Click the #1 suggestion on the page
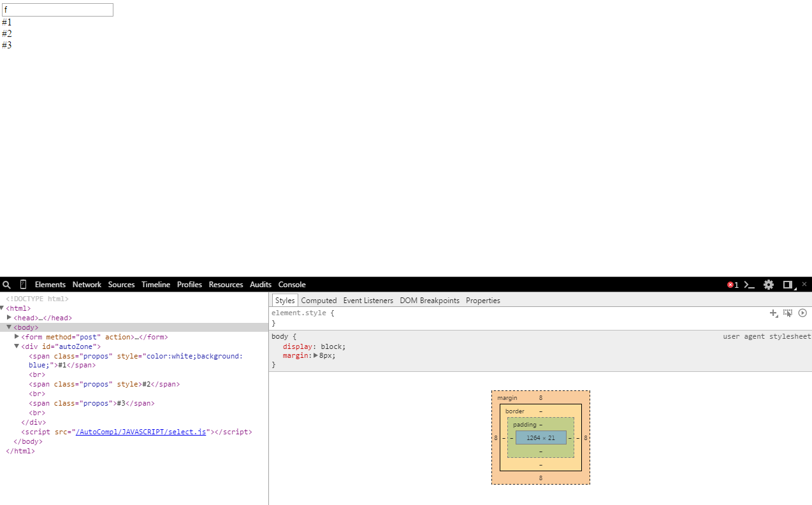Image resolution: width=812 pixels, height=505 pixels. [6, 22]
